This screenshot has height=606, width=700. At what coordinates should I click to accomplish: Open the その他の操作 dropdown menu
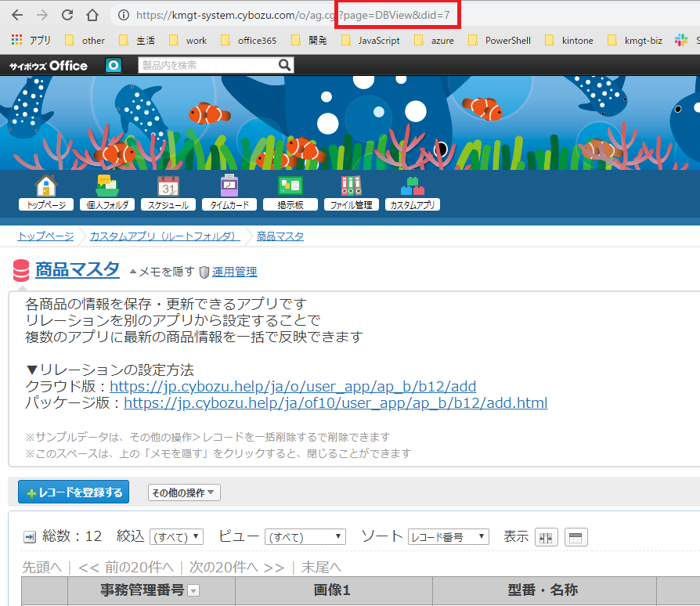coord(184,492)
